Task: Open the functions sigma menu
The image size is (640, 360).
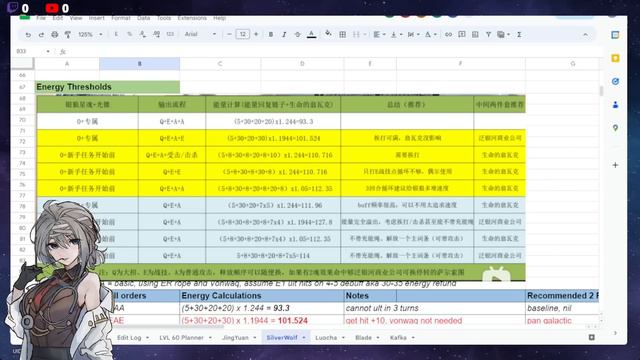Action: point(519,35)
